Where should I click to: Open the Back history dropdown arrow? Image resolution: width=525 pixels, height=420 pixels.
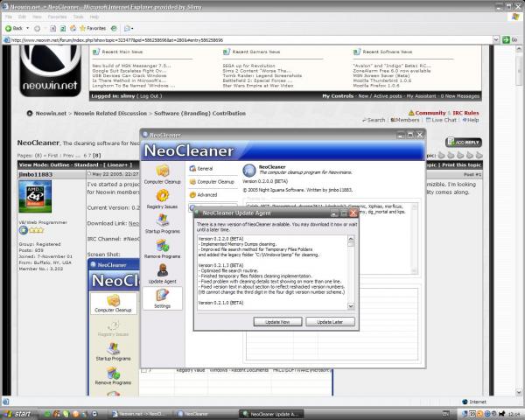pyautogui.click(x=28, y=29)
